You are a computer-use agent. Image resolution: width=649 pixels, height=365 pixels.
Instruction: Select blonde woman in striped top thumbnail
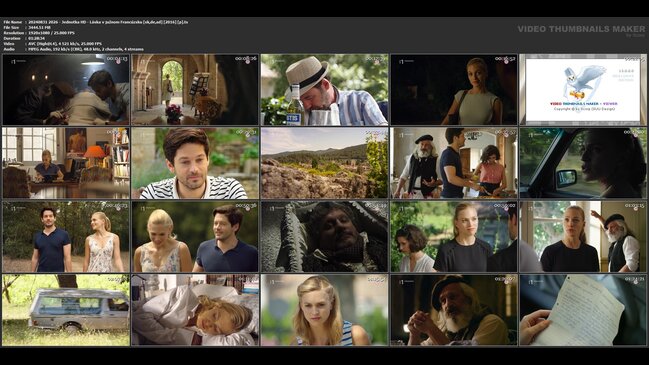click(324, 310)
